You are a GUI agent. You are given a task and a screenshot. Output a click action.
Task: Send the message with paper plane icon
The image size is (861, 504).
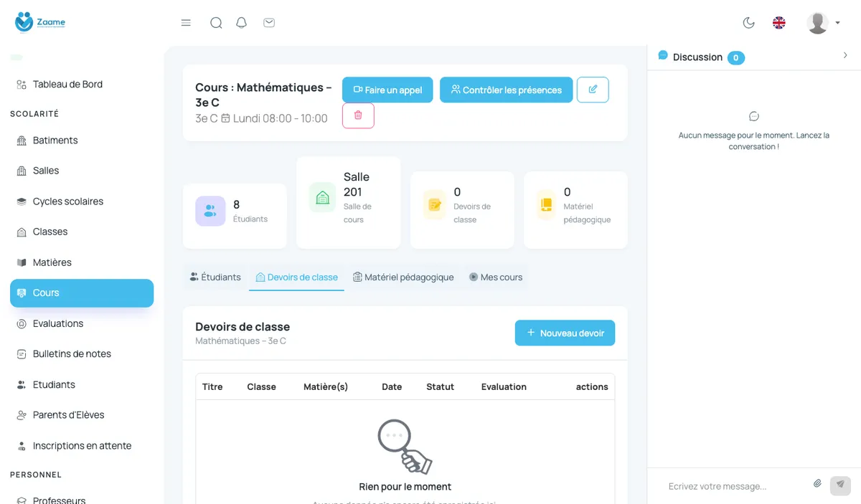click(840, 485)
